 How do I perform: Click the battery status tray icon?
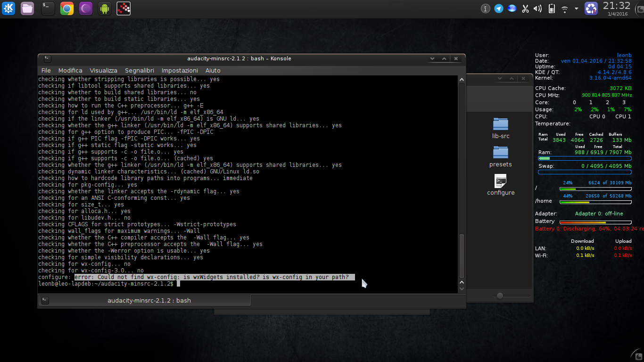click(552, 8)
